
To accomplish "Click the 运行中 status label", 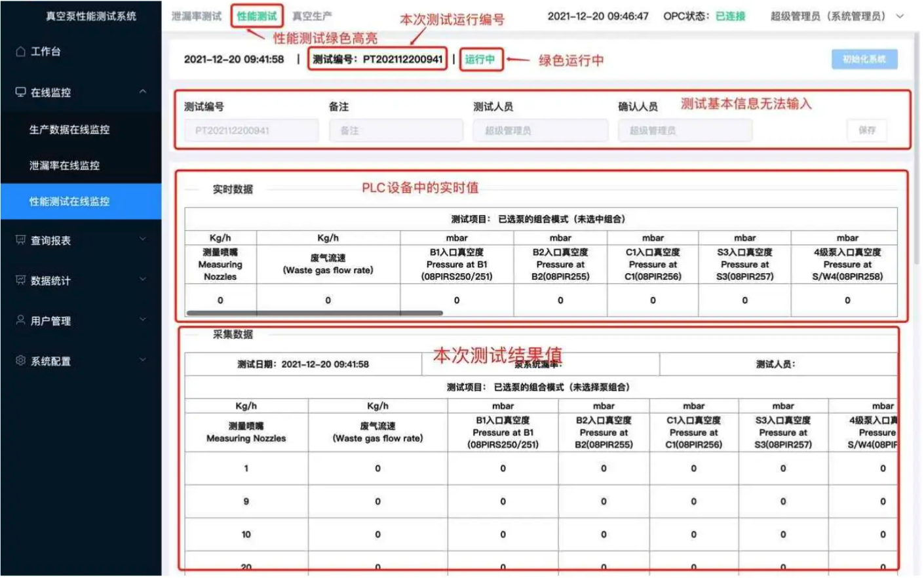I will [x=480, y=59].
